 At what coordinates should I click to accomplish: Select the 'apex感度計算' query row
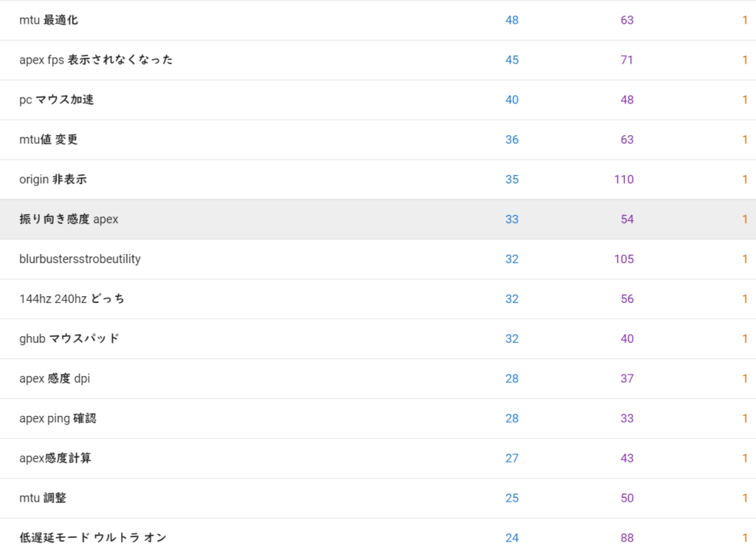tap(55, 459)
